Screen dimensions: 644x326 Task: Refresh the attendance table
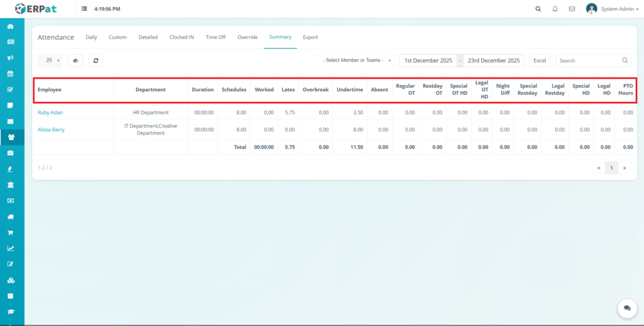tap(96, 60)
